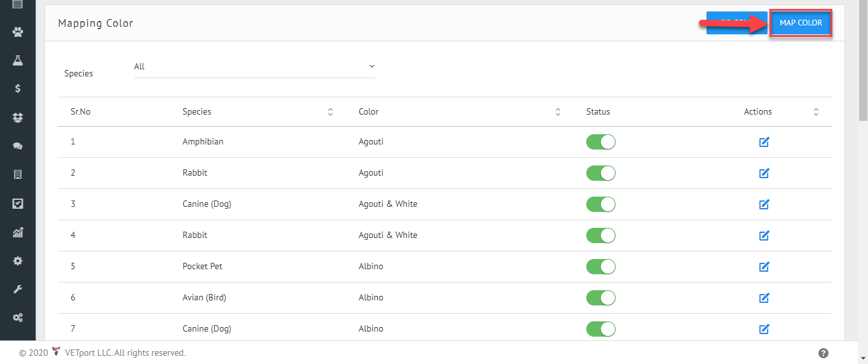The height and width of the screenshot is (364, 868).
Task: Open the wrench tools sidebar icon
Action: click(18, 289)
